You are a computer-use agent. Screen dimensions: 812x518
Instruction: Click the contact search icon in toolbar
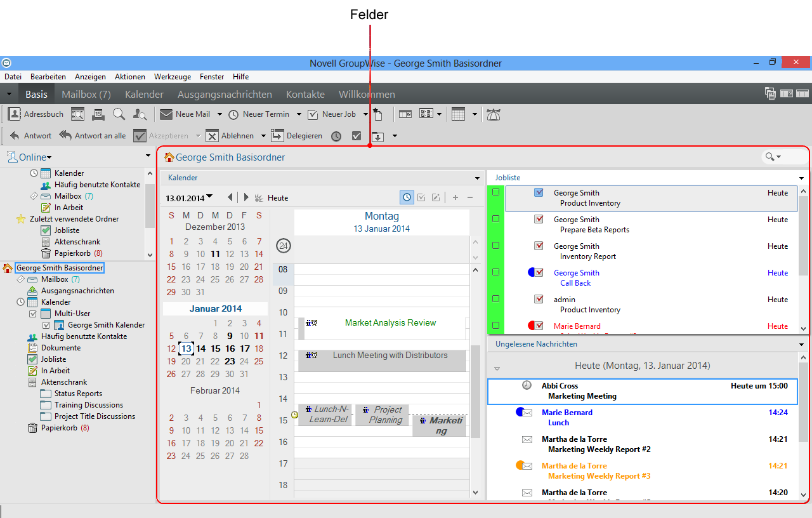click(140, 114)
